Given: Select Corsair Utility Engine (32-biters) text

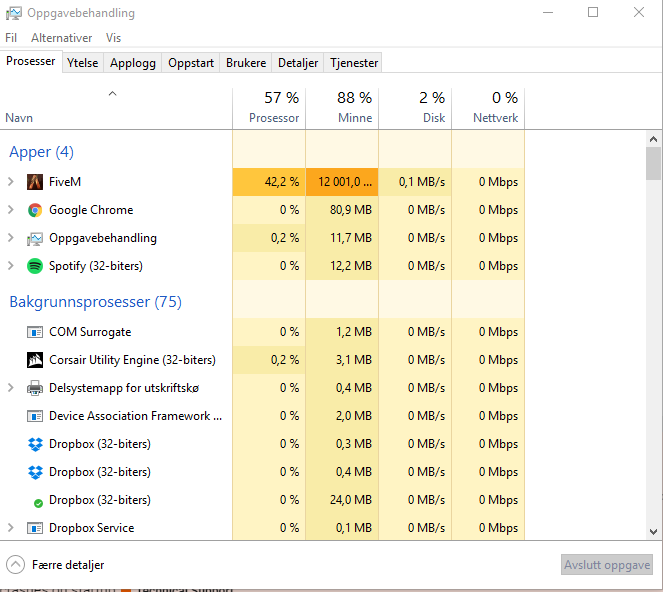Looking at the screenshot, I should click(132, 360).
